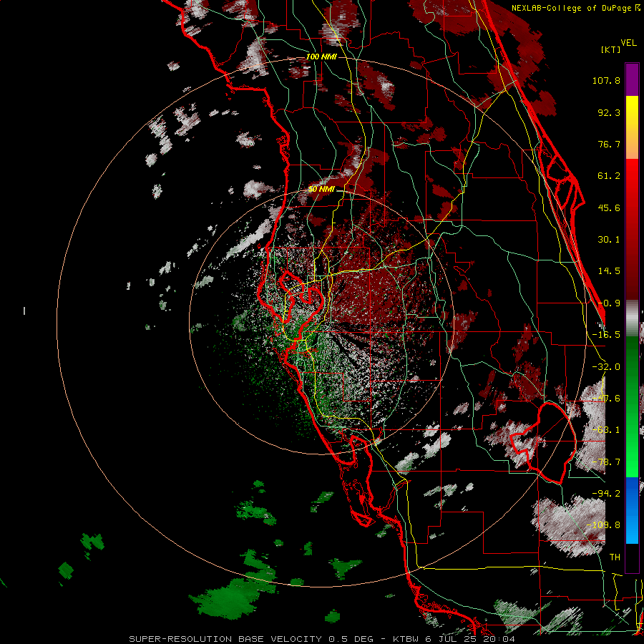Image resolution: width=644 pixels, height=644 pixels.
Task: Click the 50 NMI range ring label
Action: (x=321, y=190)
